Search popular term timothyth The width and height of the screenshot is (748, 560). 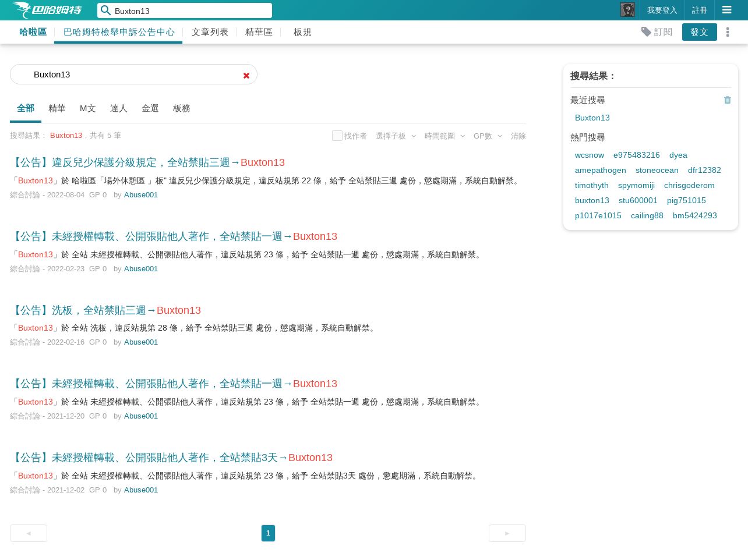(x=592, y=185)
